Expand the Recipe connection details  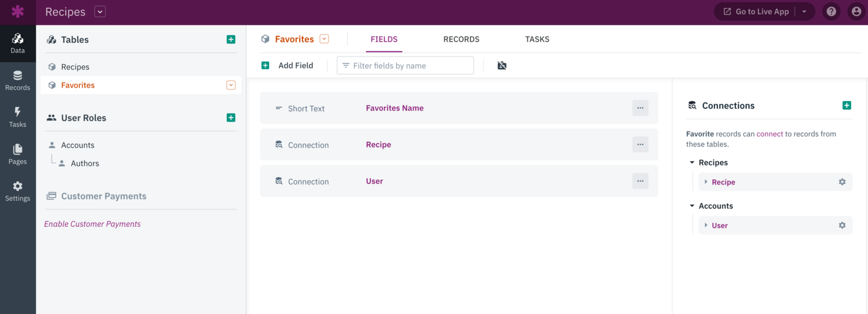click(706, 182)
